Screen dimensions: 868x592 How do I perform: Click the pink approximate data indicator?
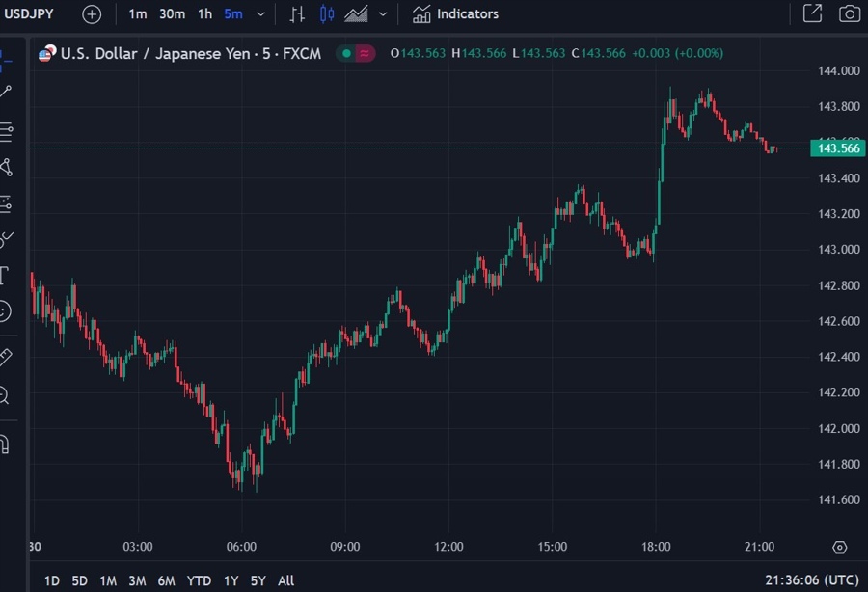click(365, 54)
